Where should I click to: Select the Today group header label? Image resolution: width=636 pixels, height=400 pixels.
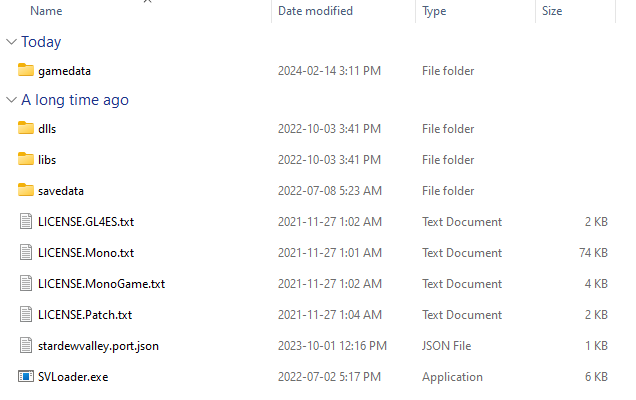click(x=41, y=42)
